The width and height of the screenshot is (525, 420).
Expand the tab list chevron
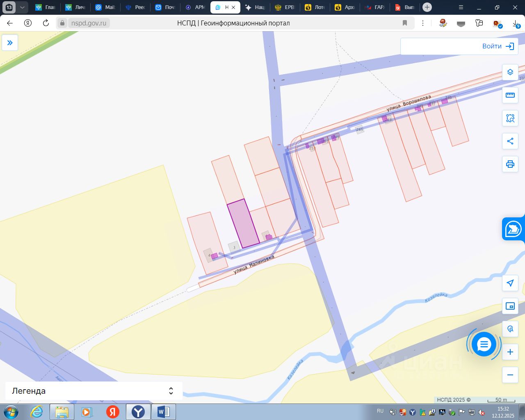coord(22,7)
